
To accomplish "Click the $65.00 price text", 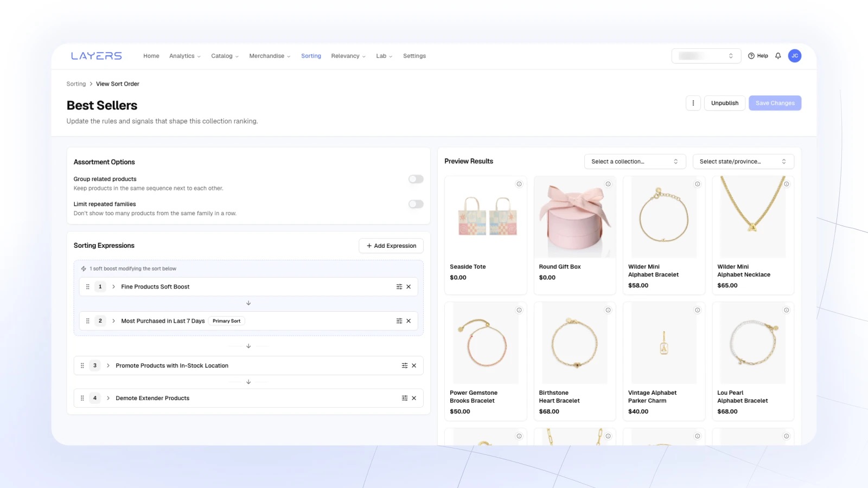I will click(x=727, y=286).
